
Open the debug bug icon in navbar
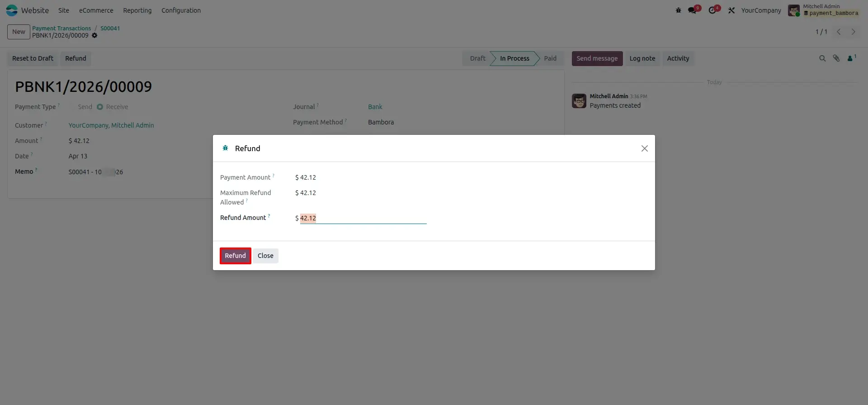point(678,10)
